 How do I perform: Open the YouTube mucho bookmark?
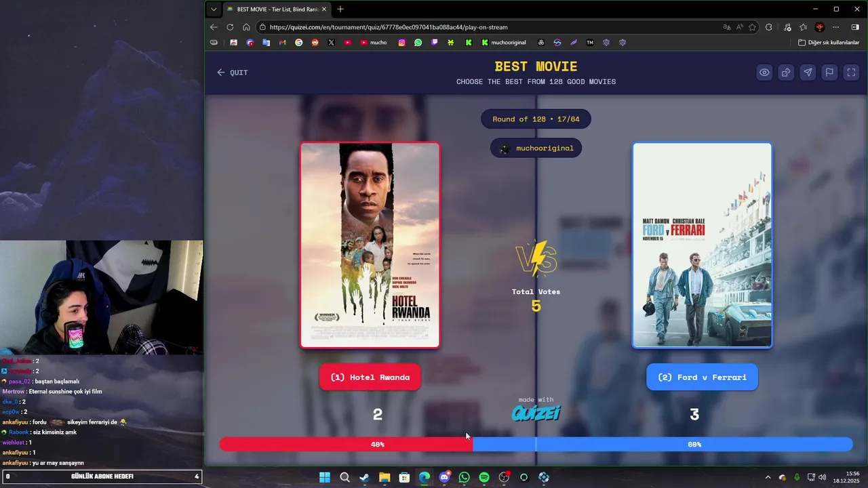tap(374, 42)
